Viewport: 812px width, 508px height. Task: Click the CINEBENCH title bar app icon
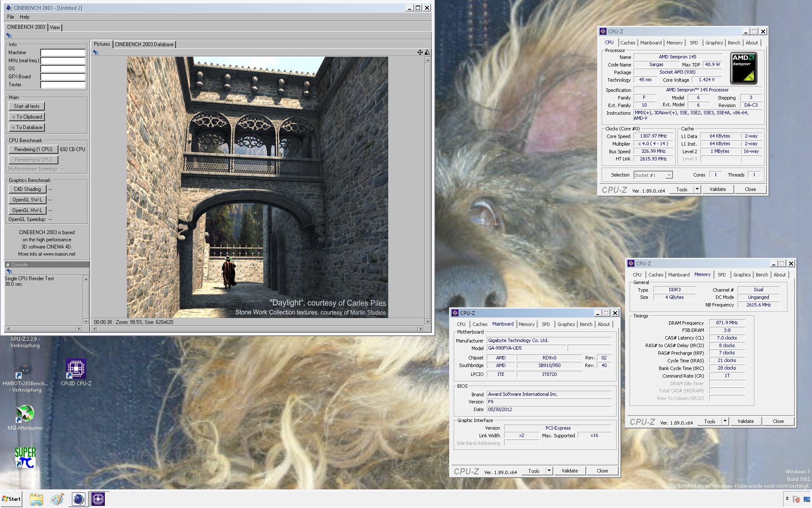point(8,8)
